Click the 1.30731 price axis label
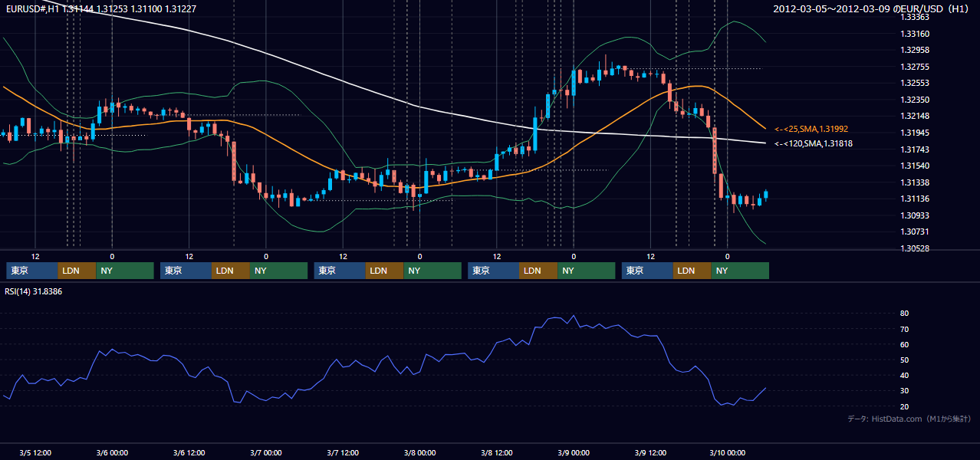980x460 pixels. pos(915,232)
